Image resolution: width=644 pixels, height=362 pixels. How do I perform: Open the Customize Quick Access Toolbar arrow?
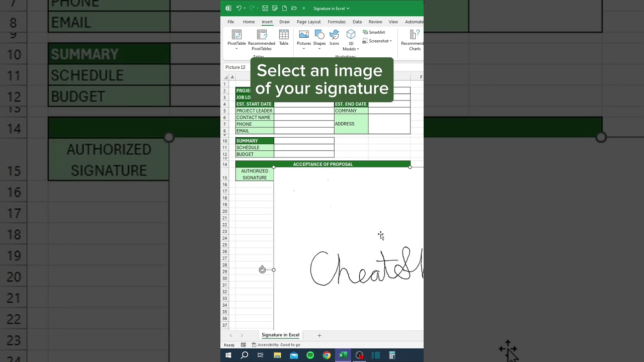303,9
